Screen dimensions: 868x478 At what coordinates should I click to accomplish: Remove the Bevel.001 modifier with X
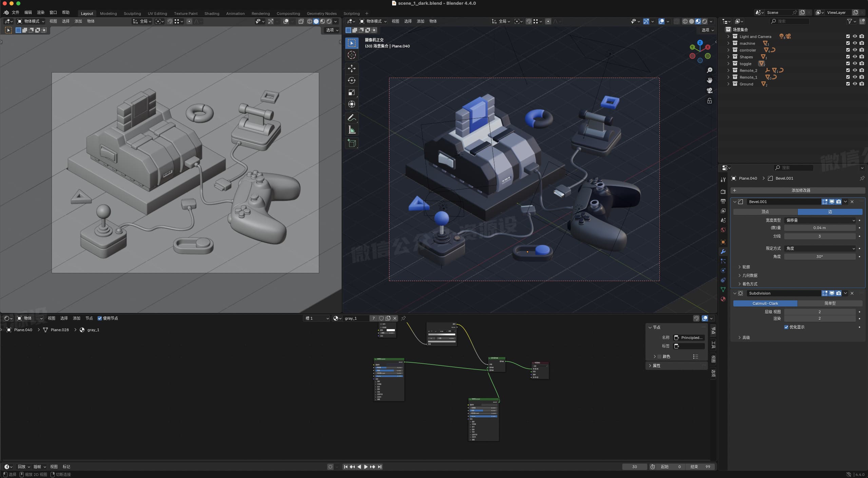[x=852, y=202]
